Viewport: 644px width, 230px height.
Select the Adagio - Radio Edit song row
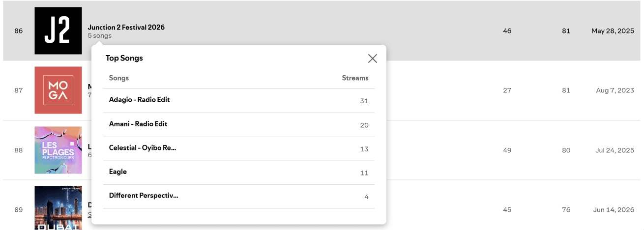(x=239, y=100)
